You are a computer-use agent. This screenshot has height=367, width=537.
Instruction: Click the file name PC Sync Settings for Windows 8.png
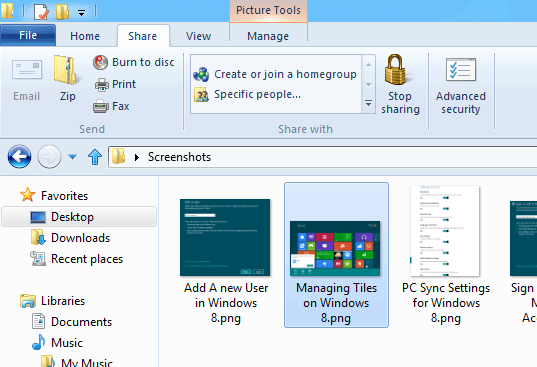(446, 303)
